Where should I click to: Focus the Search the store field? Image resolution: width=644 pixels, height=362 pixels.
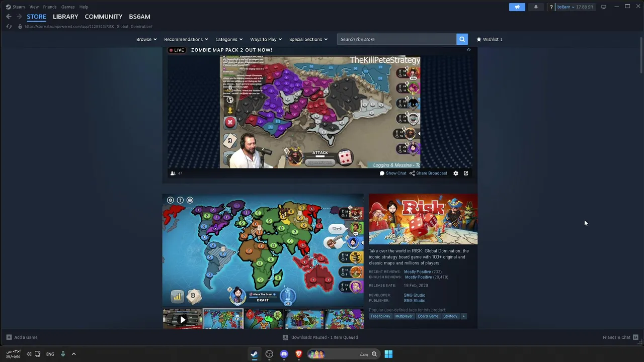pos(396,39)
